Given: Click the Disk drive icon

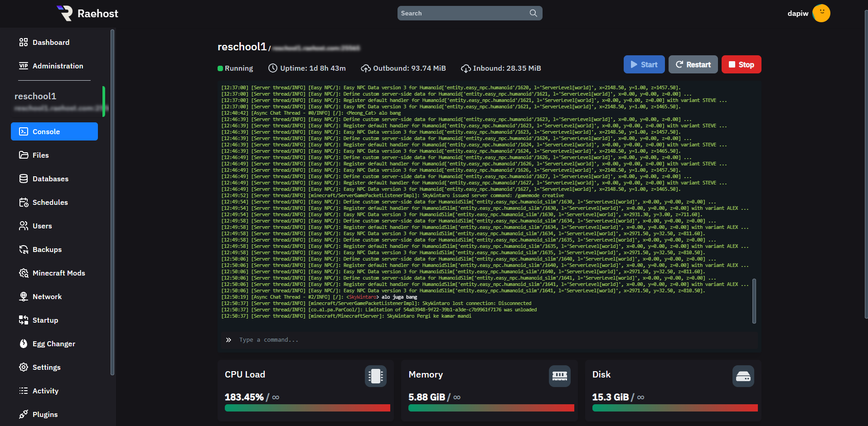Looking at the screenshot, I should tap(743, 376).
